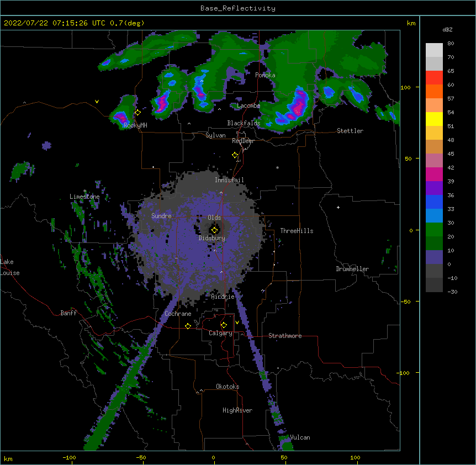Screen dimensions: 476x465
Task: Click the purple 10 dBZ legend swatch
Action: tap(434, 257)
